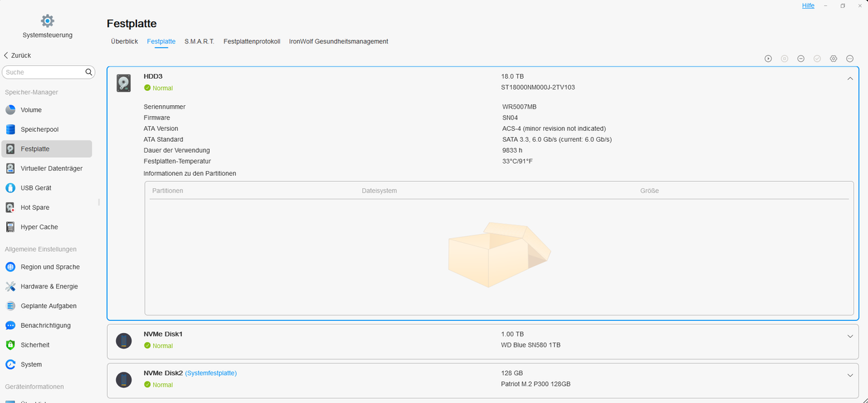Click the minus circle toolbar icon

801,59
